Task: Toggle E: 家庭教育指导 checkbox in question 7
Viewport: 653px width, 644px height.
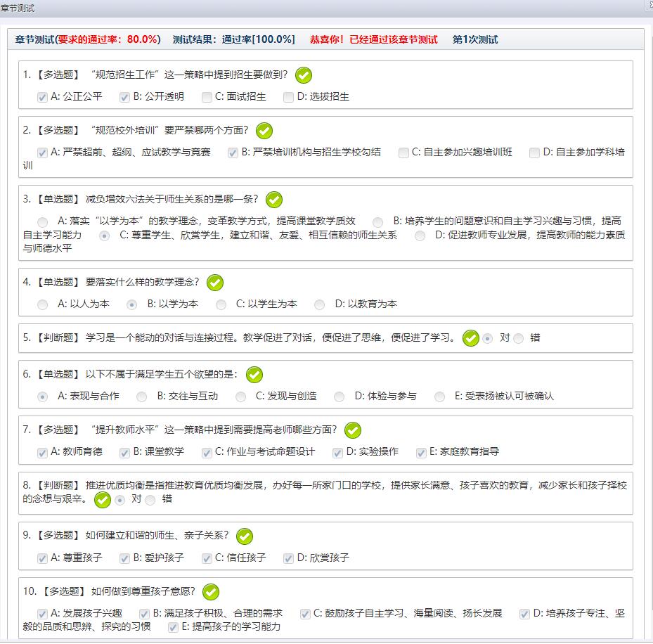Action: [x=422, y=452]
